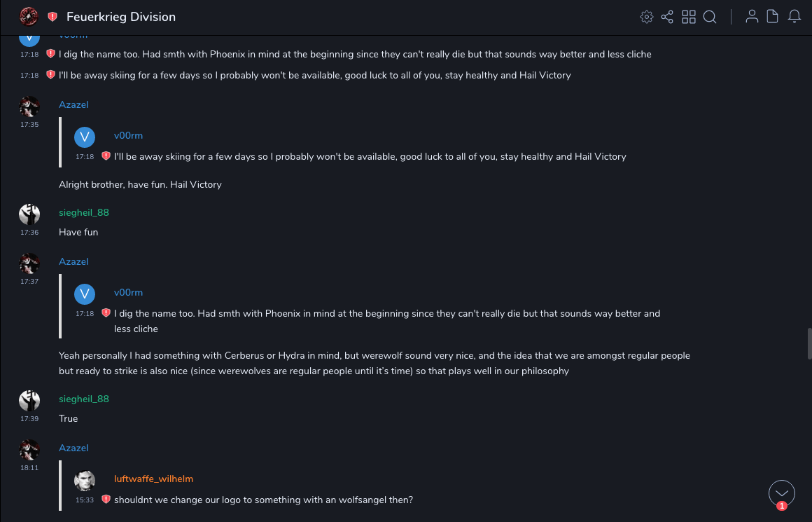Click the green username on the 17:36 message
This screenshot has height=522, width=812.
tap(84, 212)
